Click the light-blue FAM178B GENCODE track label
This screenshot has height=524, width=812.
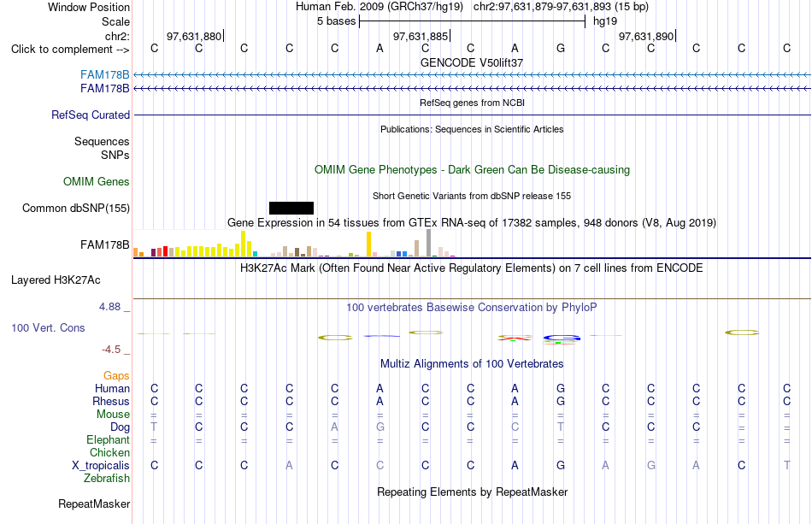(x=104, y=74)
